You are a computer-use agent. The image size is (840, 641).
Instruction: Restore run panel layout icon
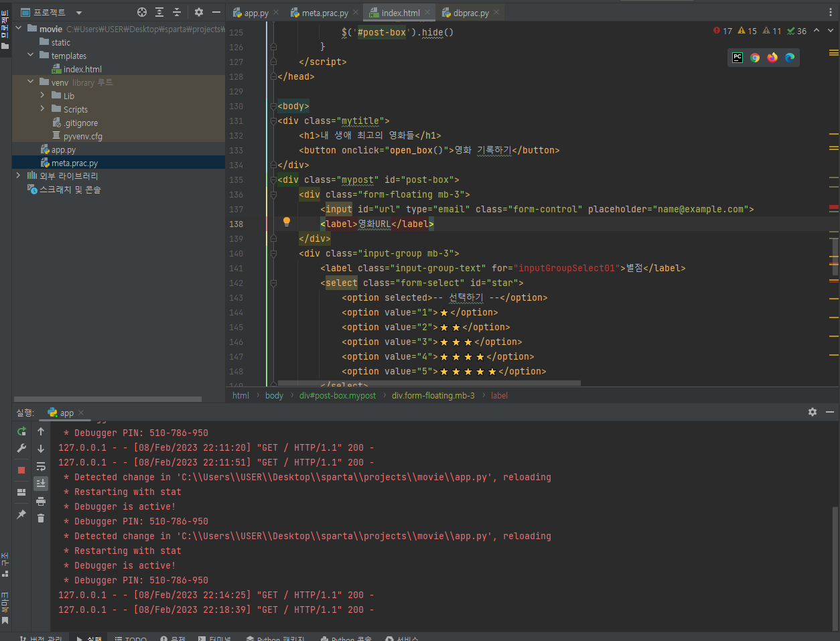21,492
